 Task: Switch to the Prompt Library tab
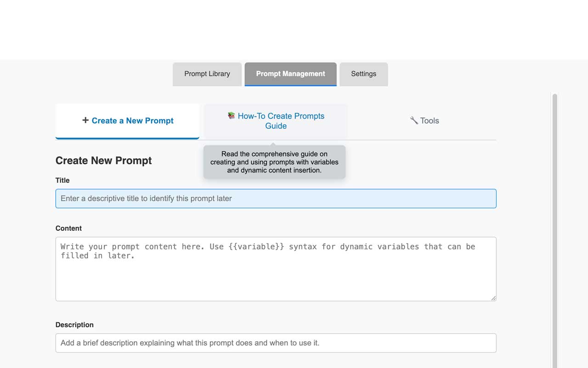coord(207,74)
